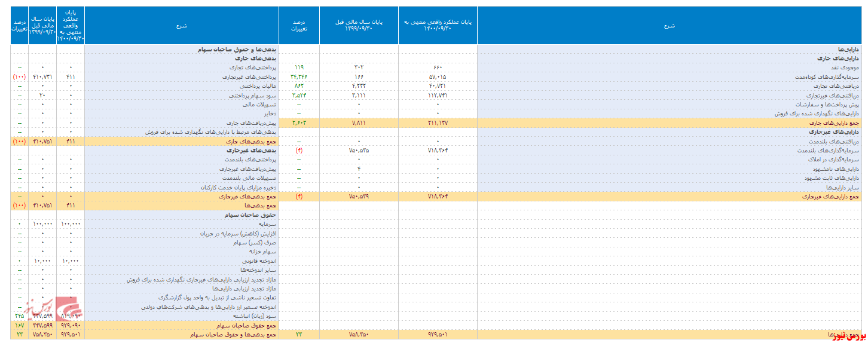Click the value ۱۱۲,۷۴۱
Screen dimensions: 868x343
[x=438, y=95]
